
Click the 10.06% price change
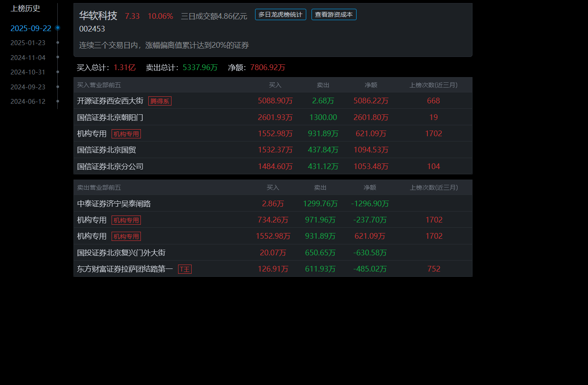[x=160, y=16]
